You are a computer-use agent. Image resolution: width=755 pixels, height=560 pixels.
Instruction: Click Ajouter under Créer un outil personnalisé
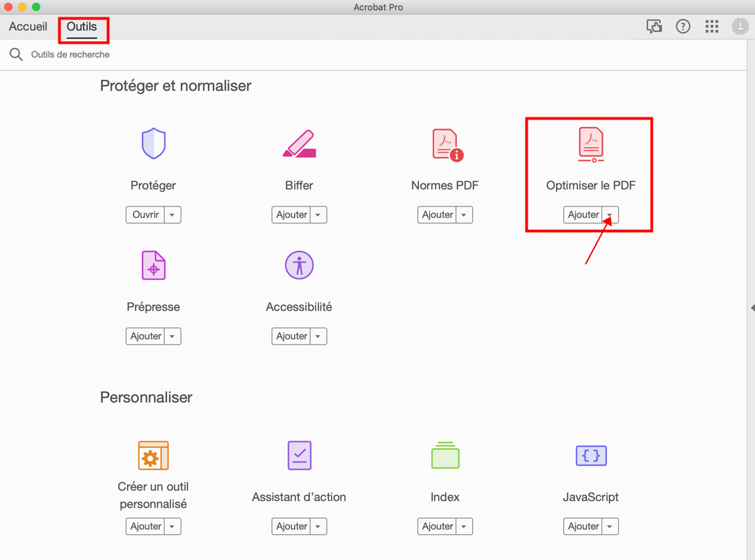click(x=145, y=527)
